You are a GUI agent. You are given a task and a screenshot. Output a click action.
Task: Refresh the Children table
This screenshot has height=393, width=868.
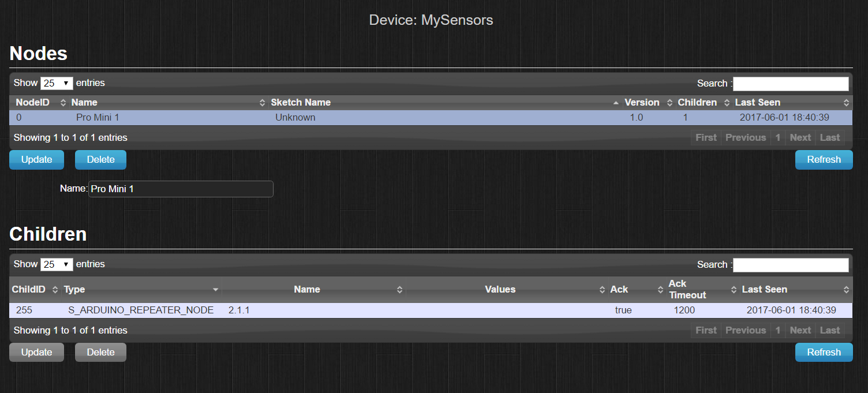pos(824,353)
